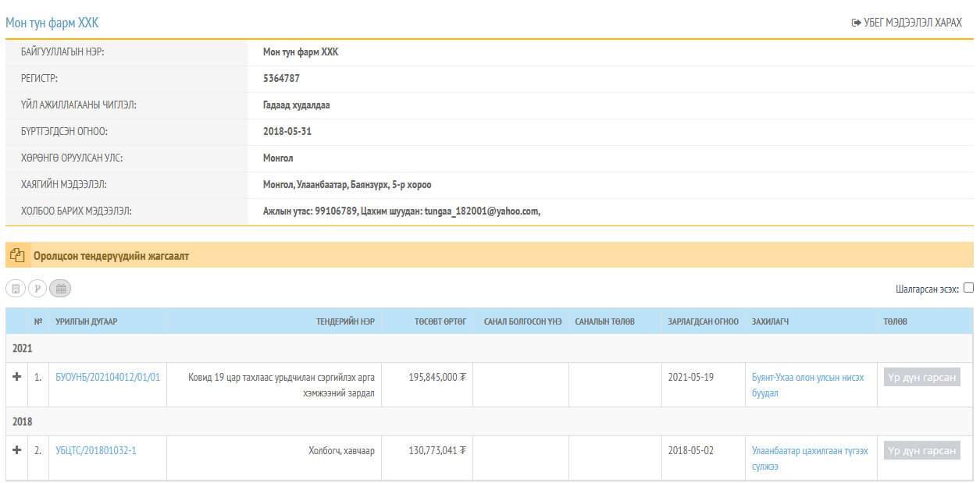
Task: Collapse the 2018 year group row
Action: [x=22, y=421]
